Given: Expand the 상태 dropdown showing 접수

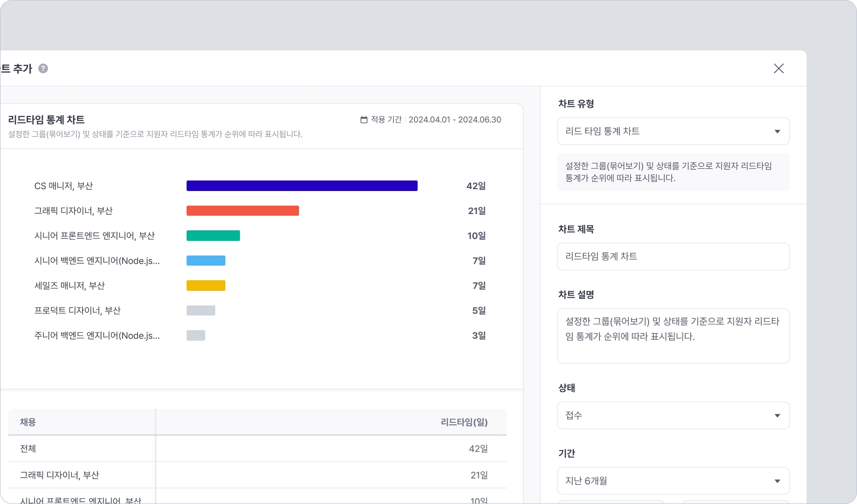Looking at the screenshot, I should 673,415.
